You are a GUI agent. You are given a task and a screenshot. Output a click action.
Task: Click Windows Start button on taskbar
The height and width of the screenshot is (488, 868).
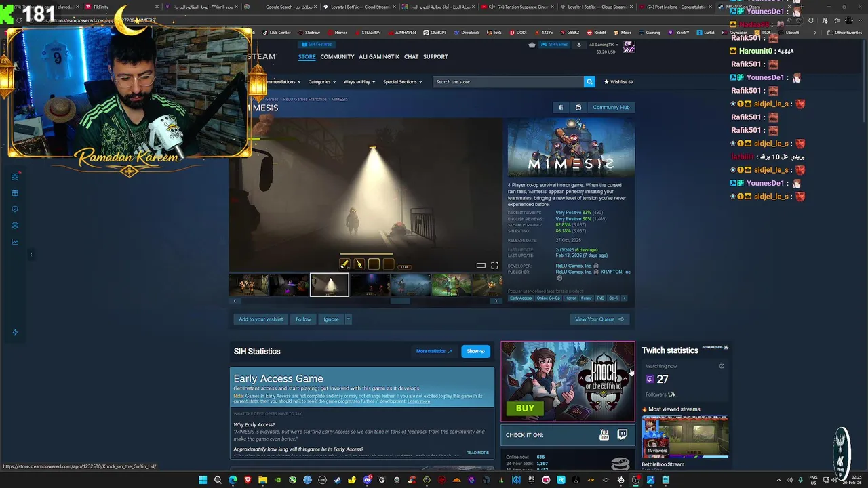pos(202,480)
